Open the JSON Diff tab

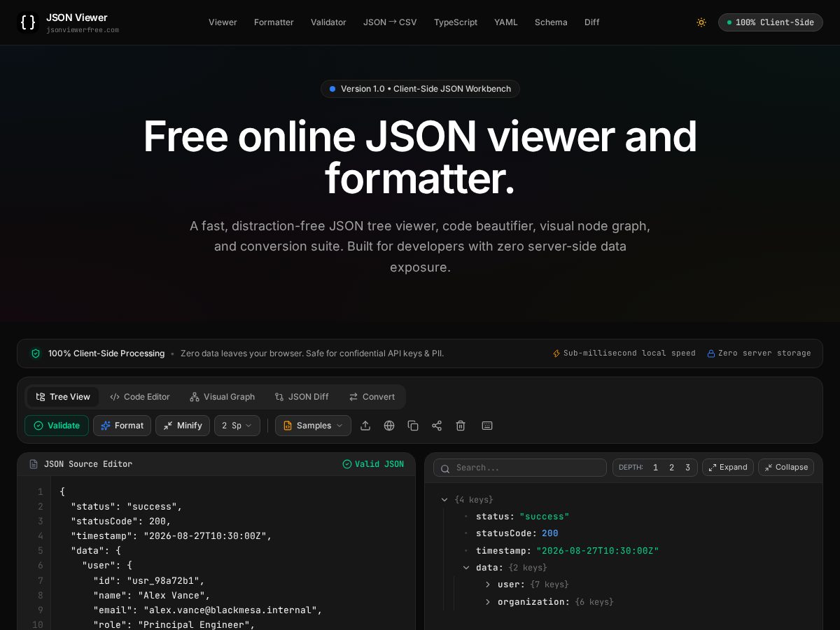(x=302, y=397)
